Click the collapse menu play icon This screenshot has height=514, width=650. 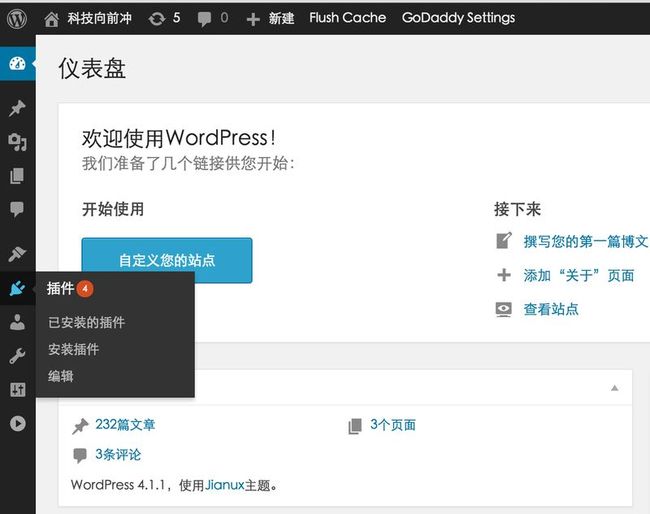17,423
